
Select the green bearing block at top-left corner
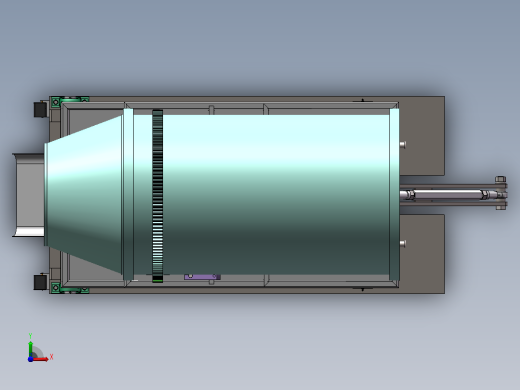69,101
